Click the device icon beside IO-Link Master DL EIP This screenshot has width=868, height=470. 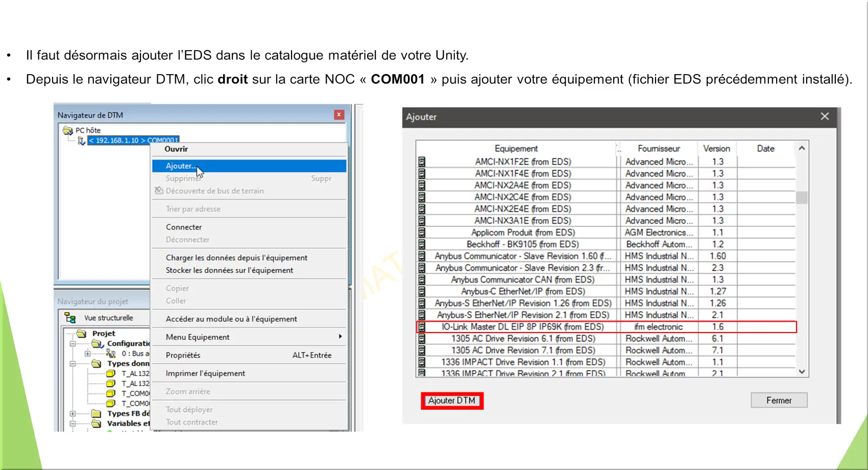422,327
